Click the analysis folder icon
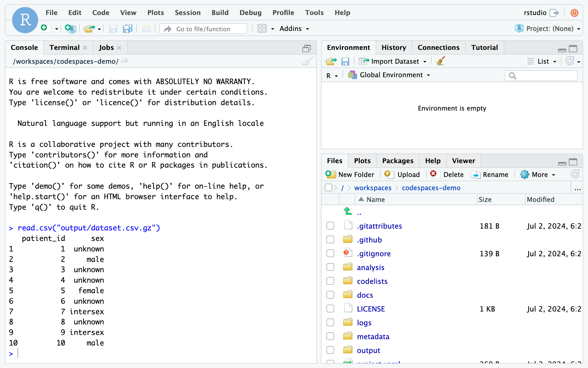This screenshot has width=588, height=368. point(348,267)
